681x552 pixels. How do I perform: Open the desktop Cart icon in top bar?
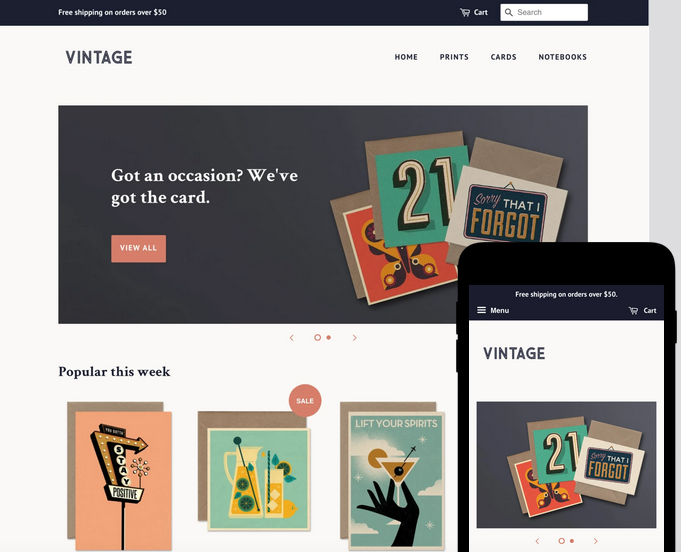465,13
